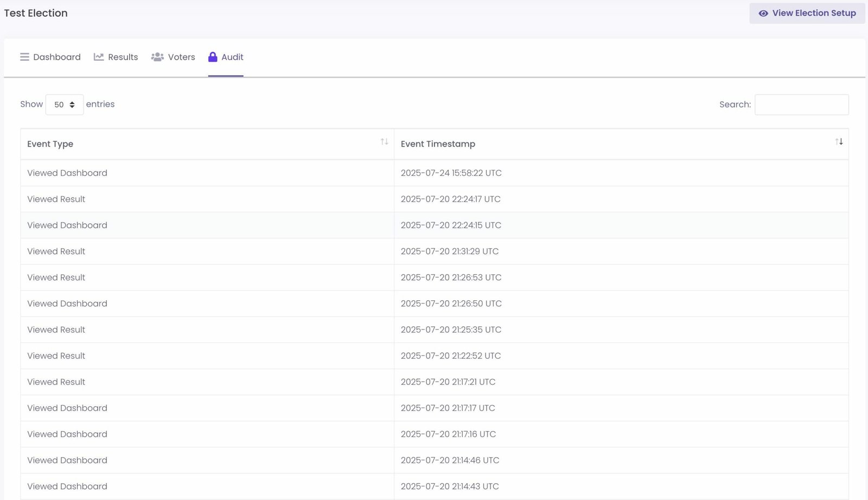Select Viewed Dashboard row at 21:17:16

435,434
